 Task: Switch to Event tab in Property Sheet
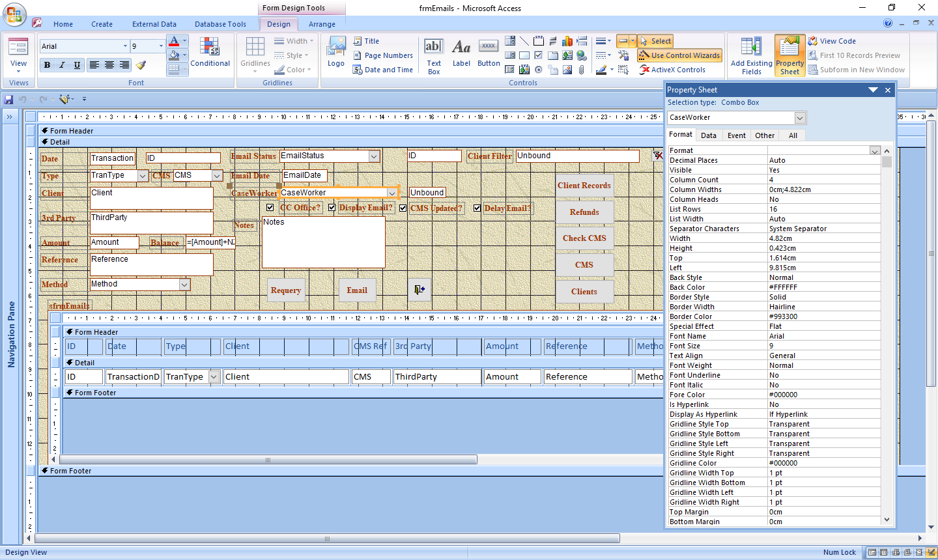pos(737,135)
